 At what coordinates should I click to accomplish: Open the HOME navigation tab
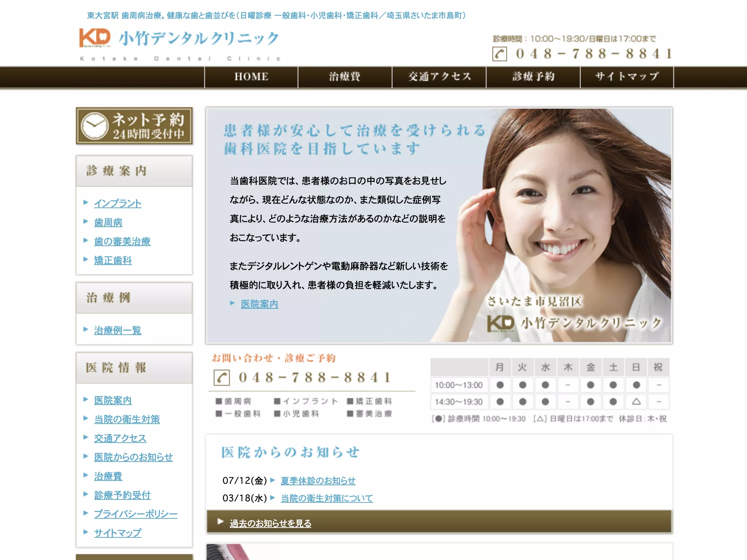click(251, 77)
